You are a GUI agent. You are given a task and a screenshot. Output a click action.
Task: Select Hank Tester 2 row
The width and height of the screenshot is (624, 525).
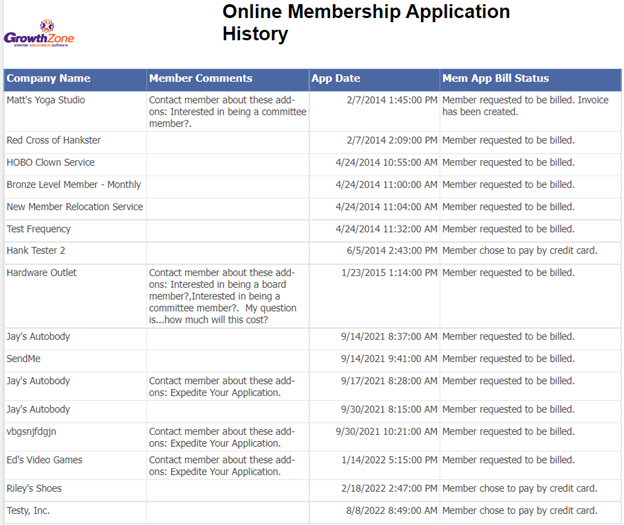36,250
